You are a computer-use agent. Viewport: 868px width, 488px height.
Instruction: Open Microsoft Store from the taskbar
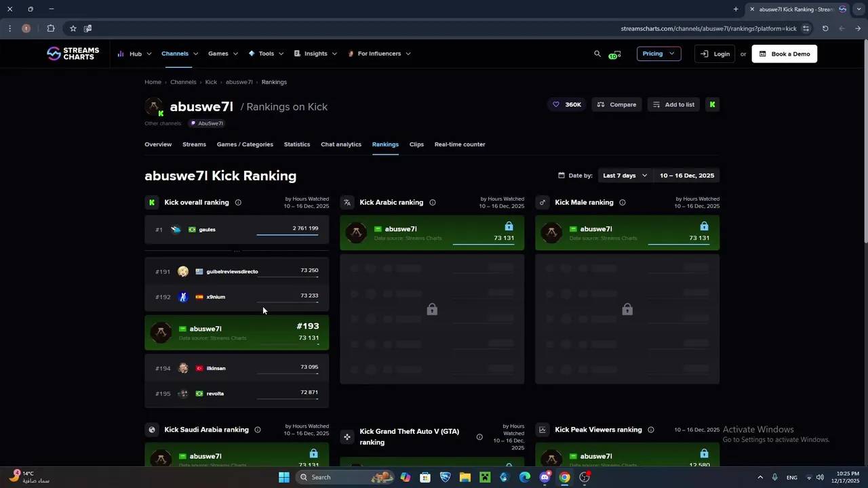pos(425,477)
